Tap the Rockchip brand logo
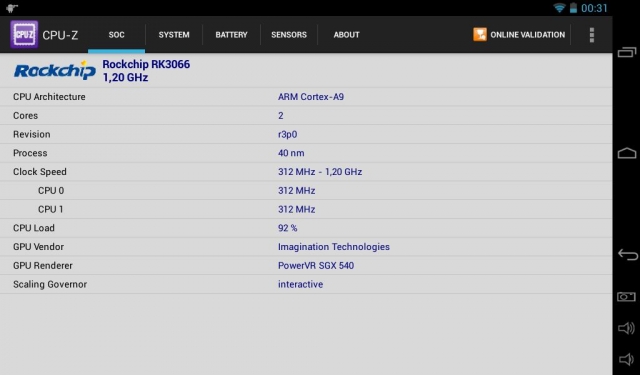This screenshot has width=640, height=375. pyautogui.click(x=55, y=70)
